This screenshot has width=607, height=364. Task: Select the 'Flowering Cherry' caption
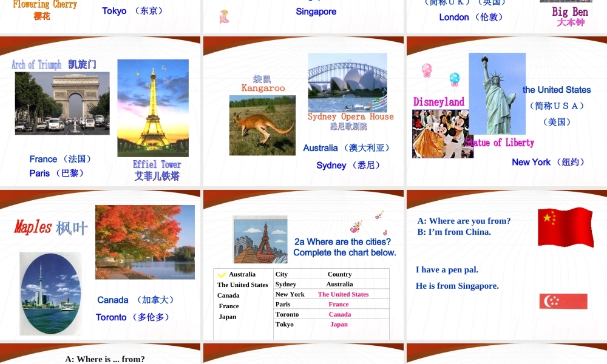click(x=45, y=4)
